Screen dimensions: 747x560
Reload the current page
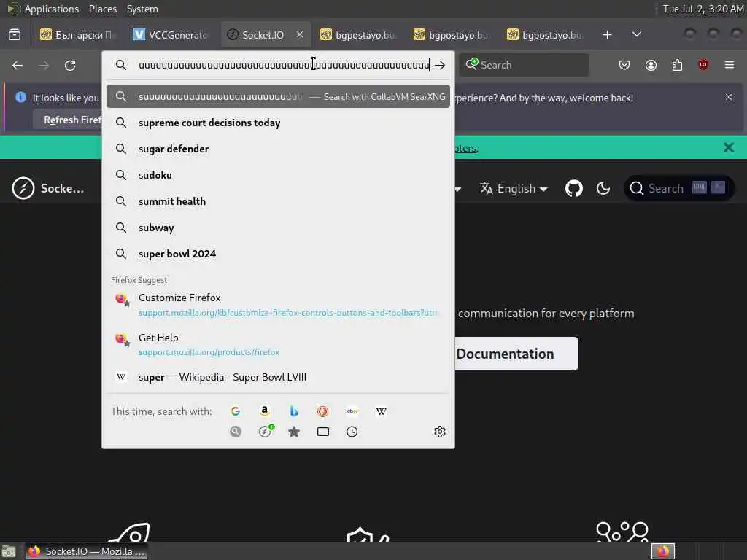(x=70, y=65)
